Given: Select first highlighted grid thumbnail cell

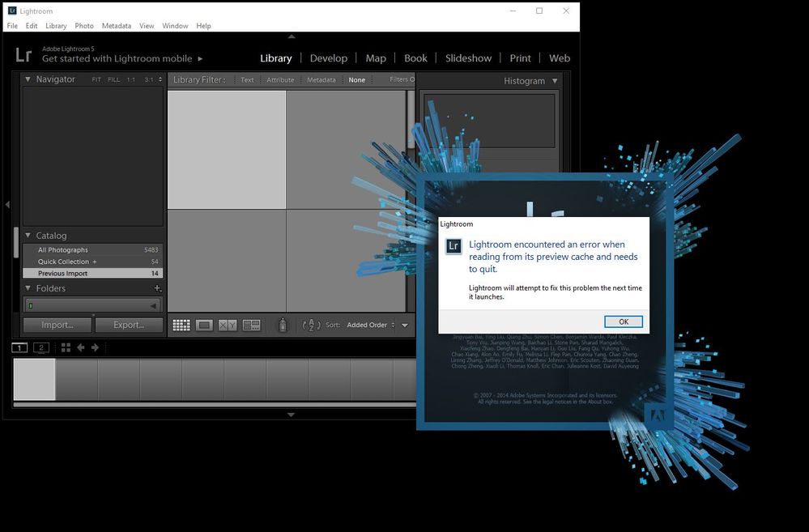Looking at the screenshot, I should pos(227,150).
